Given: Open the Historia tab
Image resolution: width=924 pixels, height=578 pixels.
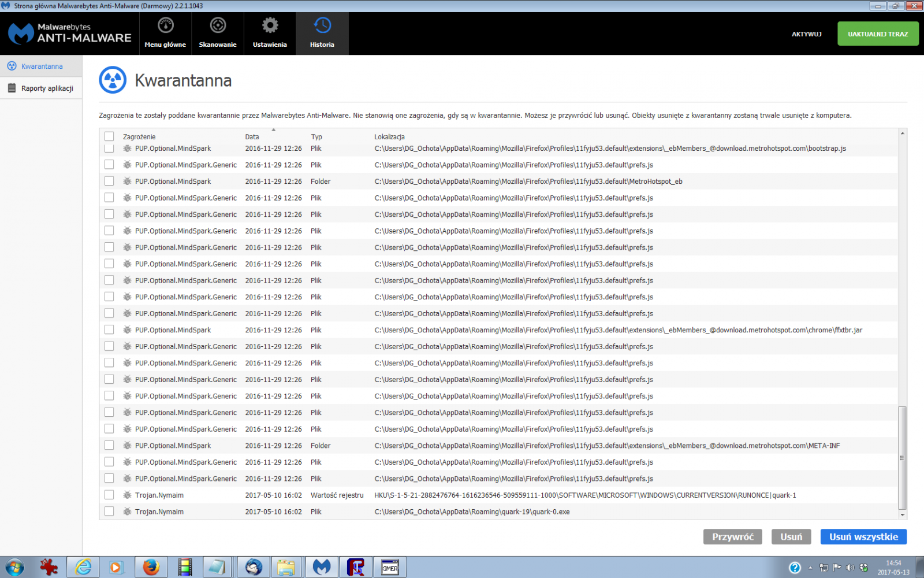Looking at the screenshot, I should (322, 34).
